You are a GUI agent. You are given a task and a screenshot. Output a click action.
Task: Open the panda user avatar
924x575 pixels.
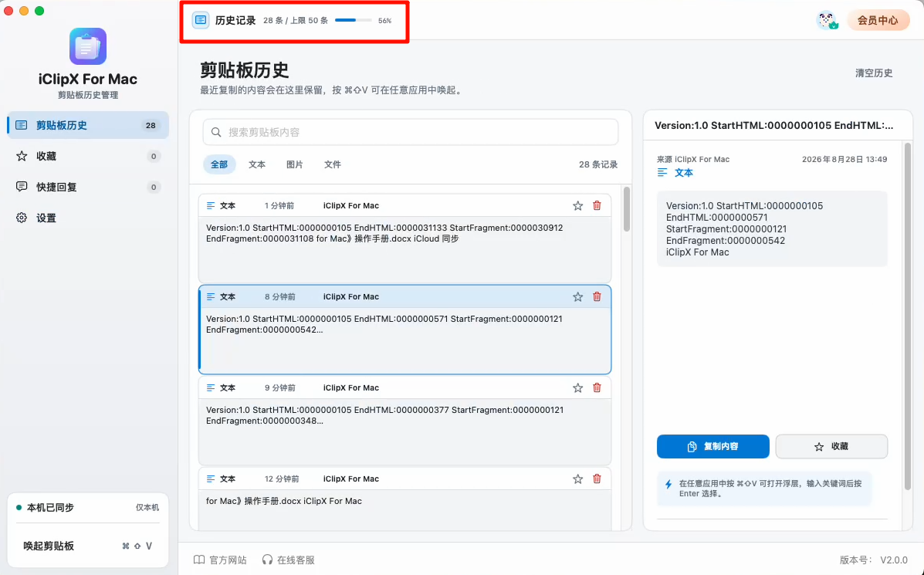pyautogui.click(x=828, y=20)
